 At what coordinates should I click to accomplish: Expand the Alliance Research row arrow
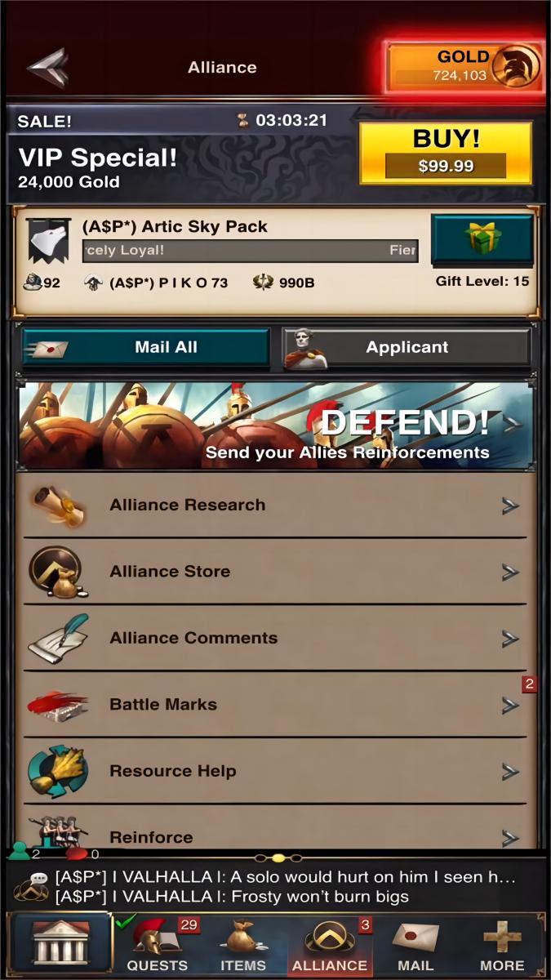[x=510, y=506]
